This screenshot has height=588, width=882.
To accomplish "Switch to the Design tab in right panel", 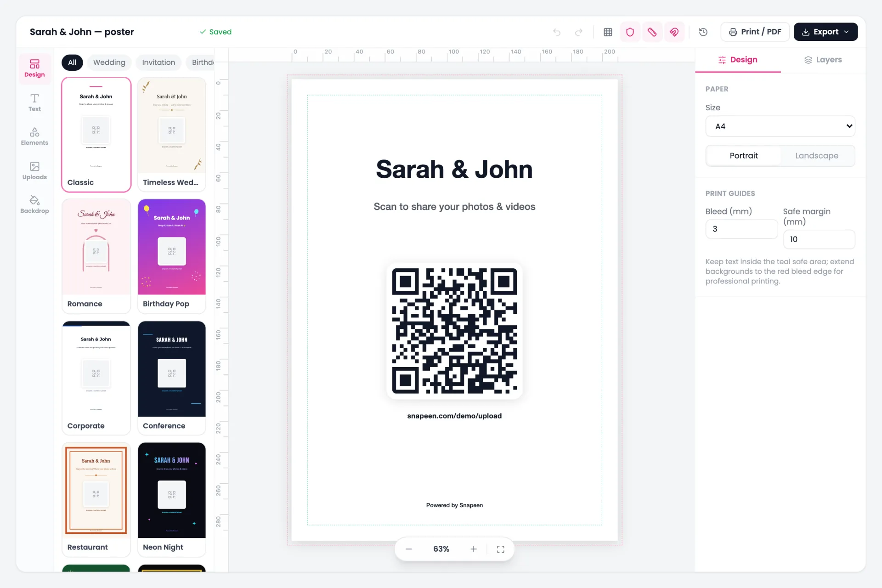I will tap(738, 60).
